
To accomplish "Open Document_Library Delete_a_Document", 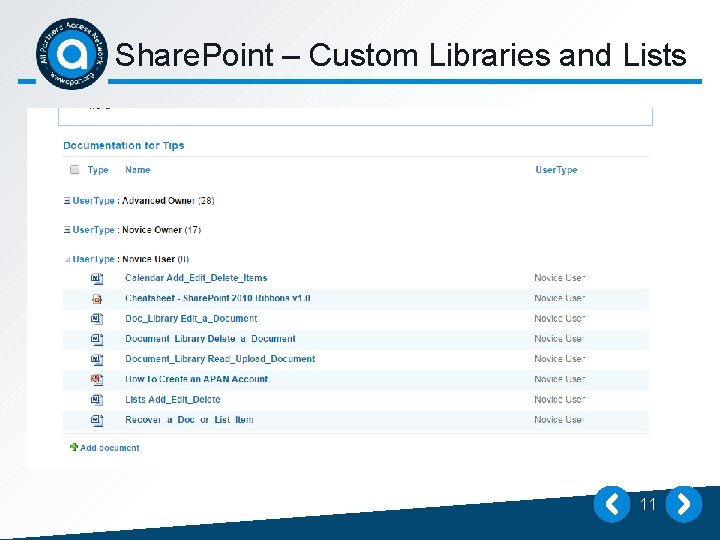I will click(x=210, y=338).
